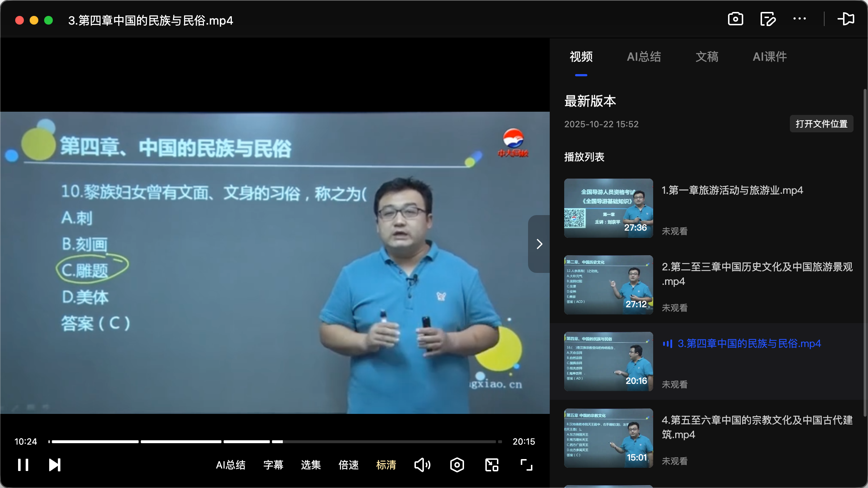Screen dimensions: 868x488
Task: Click the 打开文件位置 button
Action: 821,124
